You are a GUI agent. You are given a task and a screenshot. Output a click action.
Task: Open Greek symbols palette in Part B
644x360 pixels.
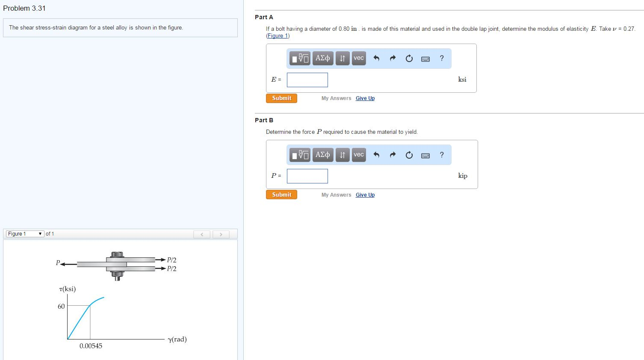323,154
